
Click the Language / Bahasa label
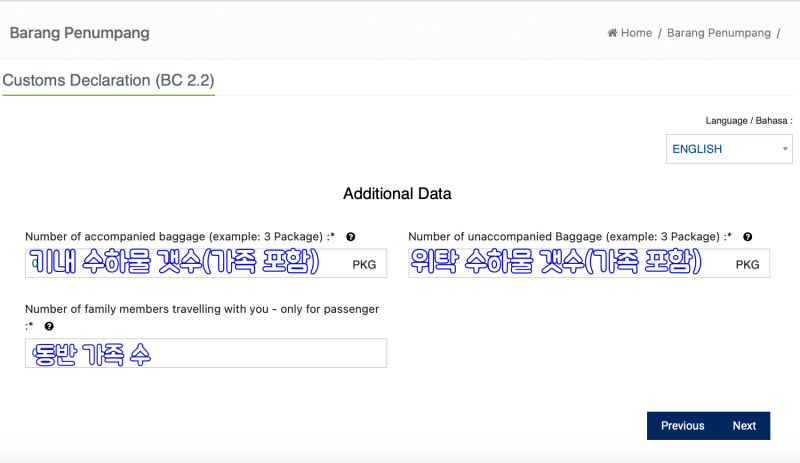(x=748, y=121)
